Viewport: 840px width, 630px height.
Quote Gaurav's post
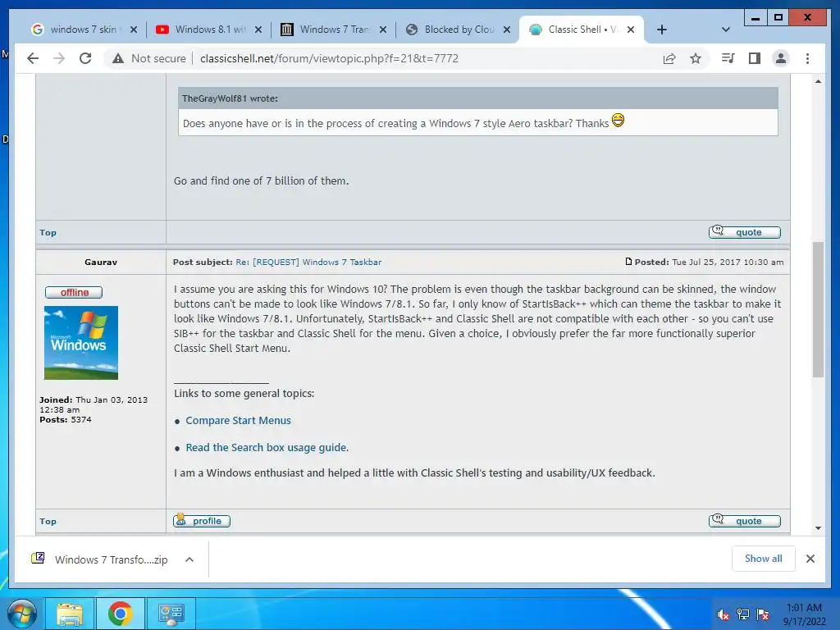click(744, 521)
